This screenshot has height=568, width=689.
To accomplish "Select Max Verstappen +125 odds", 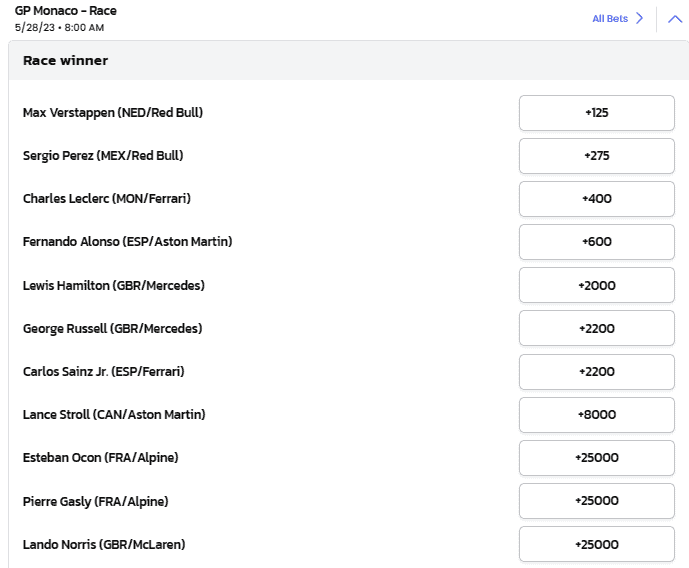I will tap(596, 113).
